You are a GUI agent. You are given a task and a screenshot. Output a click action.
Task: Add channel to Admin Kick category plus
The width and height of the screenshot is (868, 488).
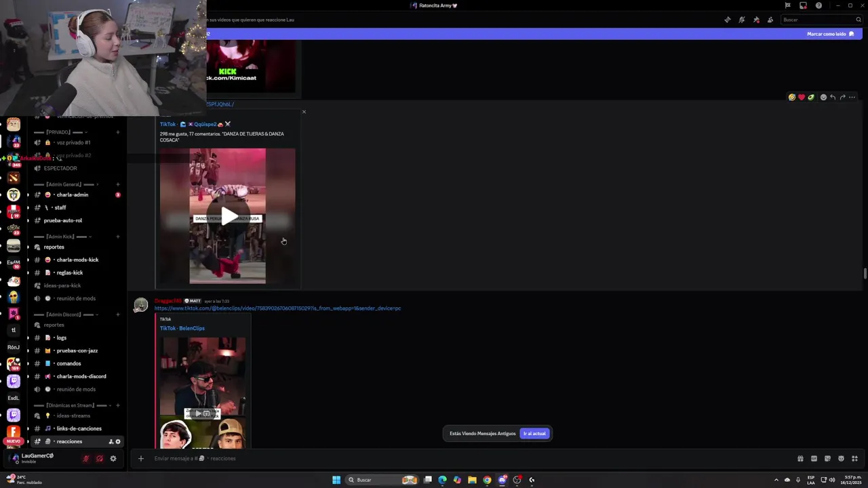point(118,237)
